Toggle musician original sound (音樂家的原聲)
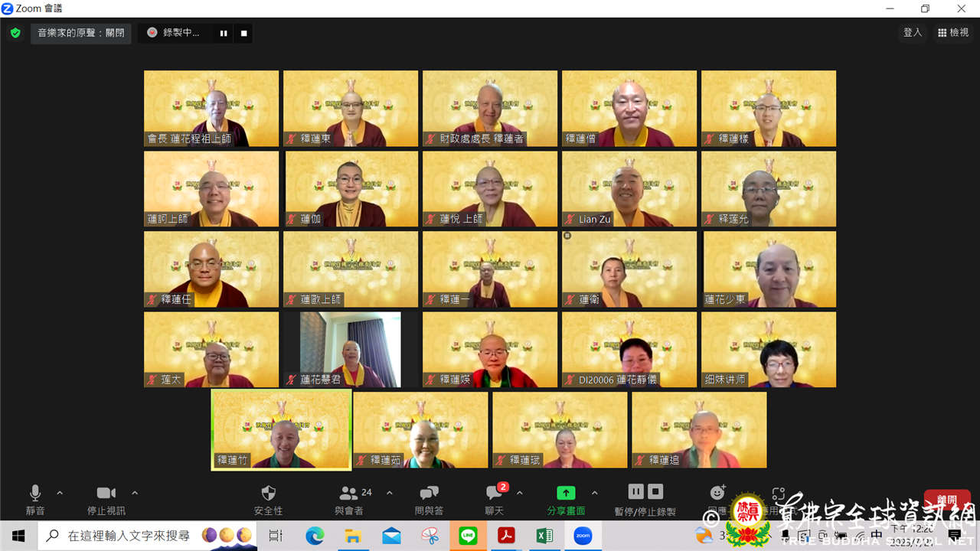This screenshot has width=980, height=551. 81,33
